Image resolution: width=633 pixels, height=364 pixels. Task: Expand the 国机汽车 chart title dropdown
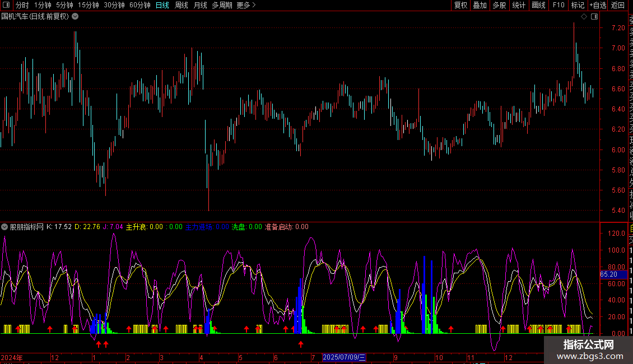click(x=75, y=17)
